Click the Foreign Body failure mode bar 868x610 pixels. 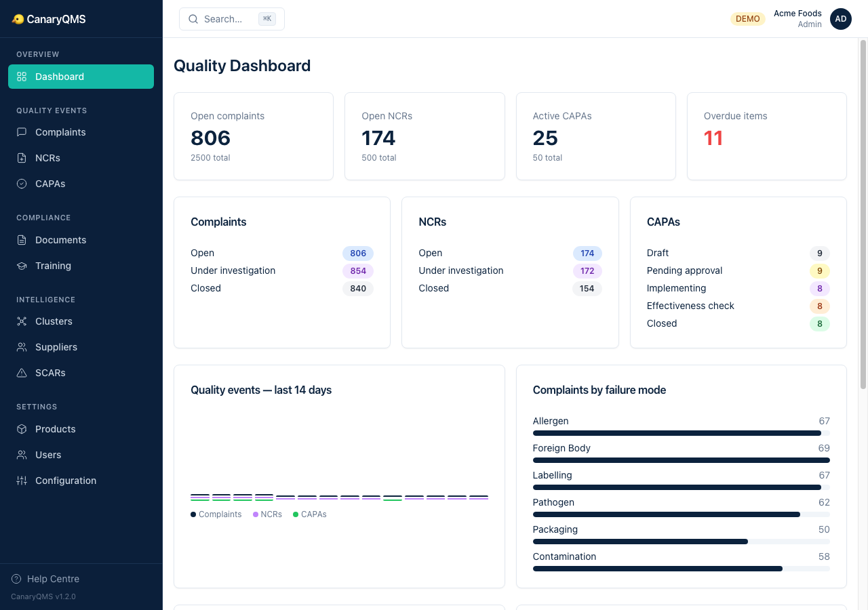click(x=682, y=460)
